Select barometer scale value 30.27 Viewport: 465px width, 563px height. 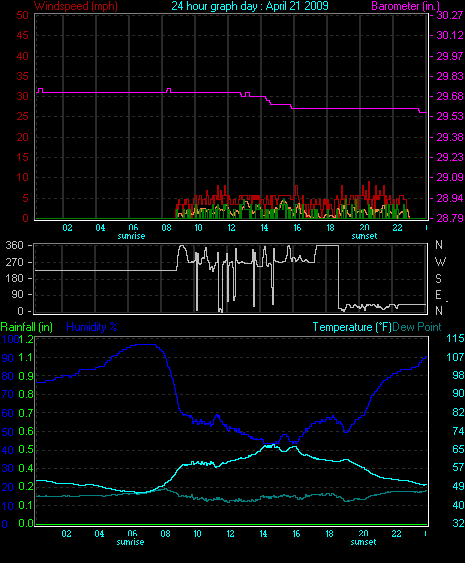coord(450,15)
